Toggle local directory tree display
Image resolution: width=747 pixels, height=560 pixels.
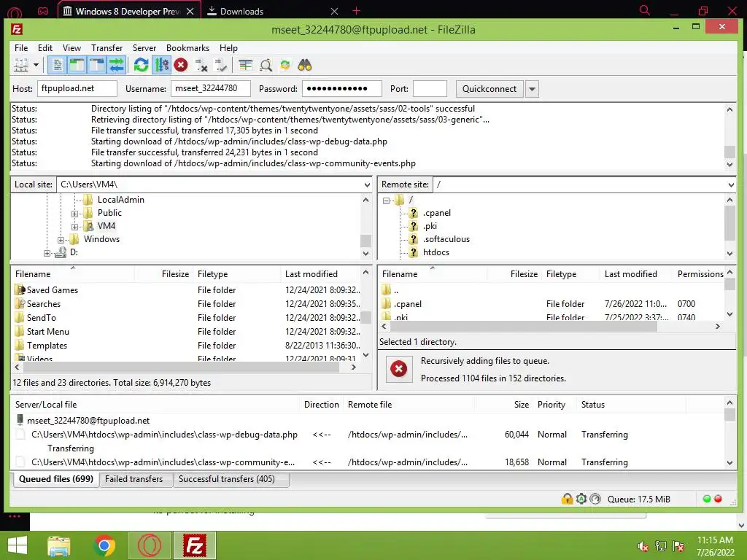coord(77,65)
